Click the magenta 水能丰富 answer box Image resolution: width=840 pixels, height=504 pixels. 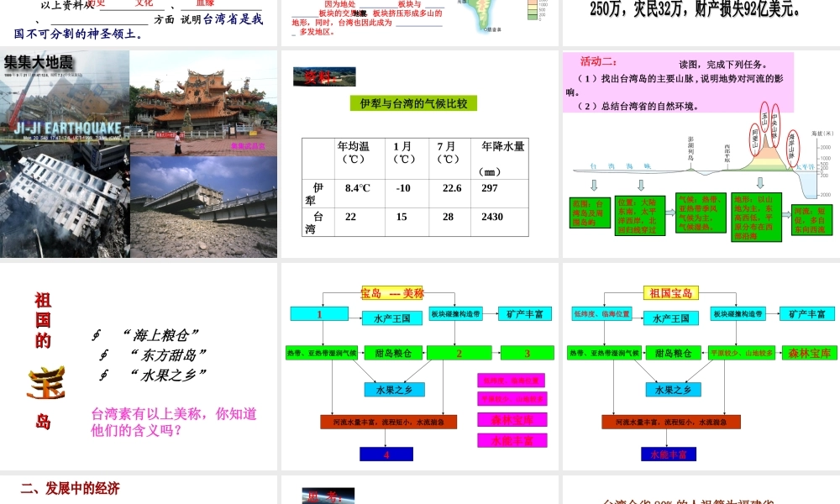tap(512, 440)
